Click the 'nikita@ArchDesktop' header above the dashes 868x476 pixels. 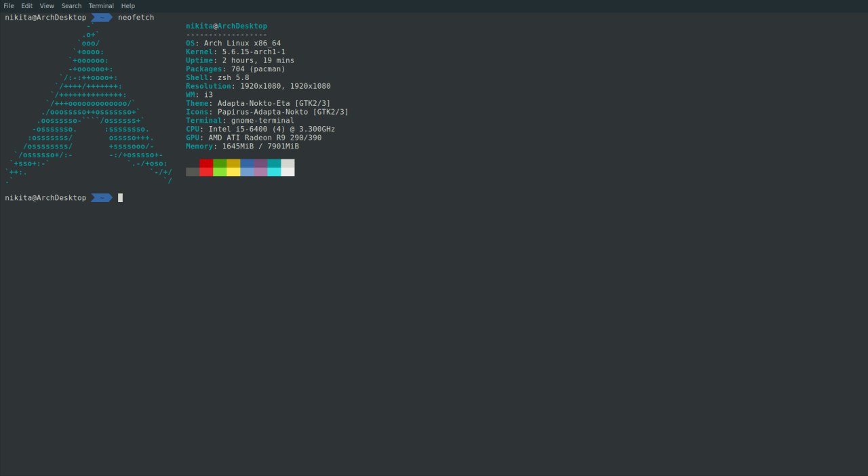(226, 26)
